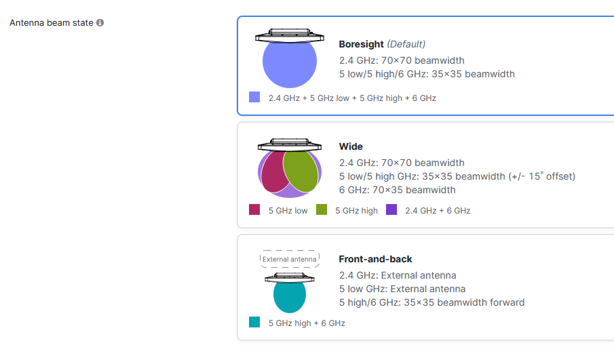
Task: Click the Wide beam pattern diagram
Action: pyautogui.click(x=290, y=168)
